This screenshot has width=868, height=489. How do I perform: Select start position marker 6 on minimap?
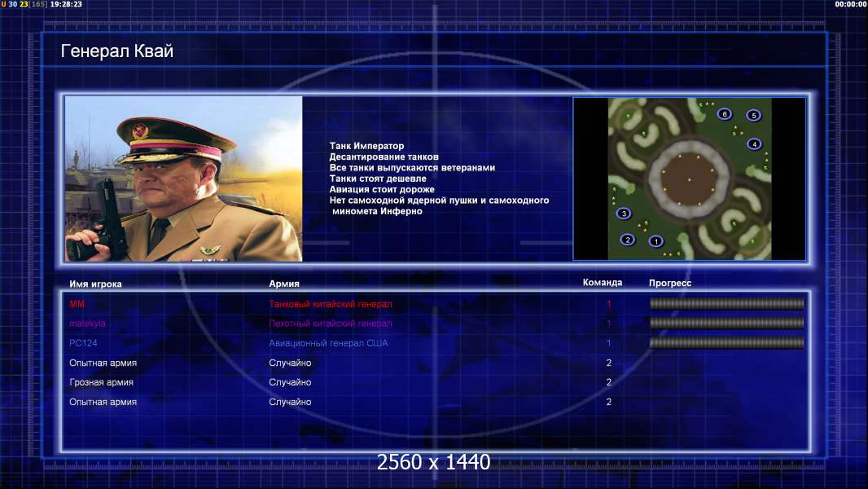[x=725, y=114]
